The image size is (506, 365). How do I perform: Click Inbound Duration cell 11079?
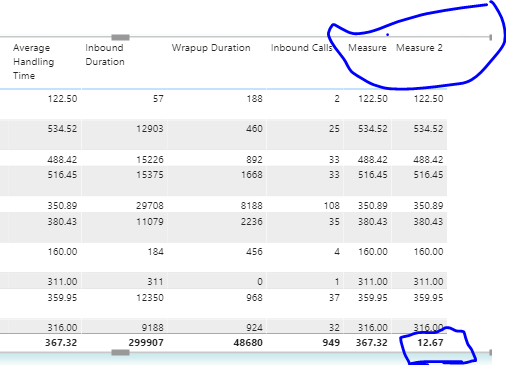coord(150,222)
